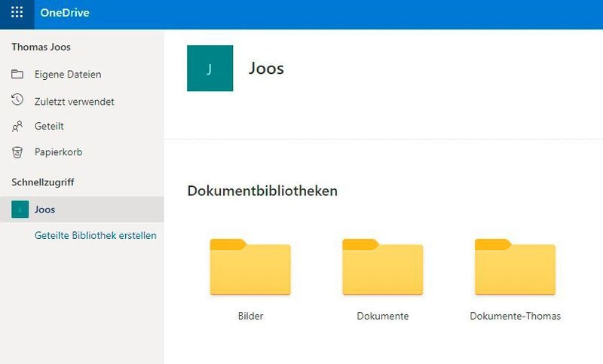603x364 pixels.
Task: Click the Dokumentbibliotheken heading
Action: [x=262, y=191]
